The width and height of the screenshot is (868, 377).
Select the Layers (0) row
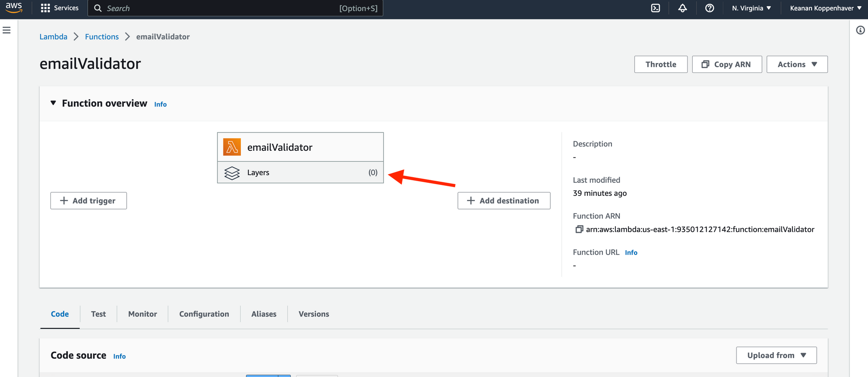tap(300, 172)
